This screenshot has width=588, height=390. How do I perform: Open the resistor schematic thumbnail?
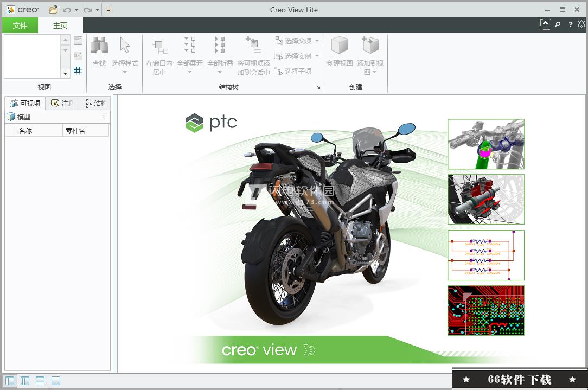tap(486, 255)
